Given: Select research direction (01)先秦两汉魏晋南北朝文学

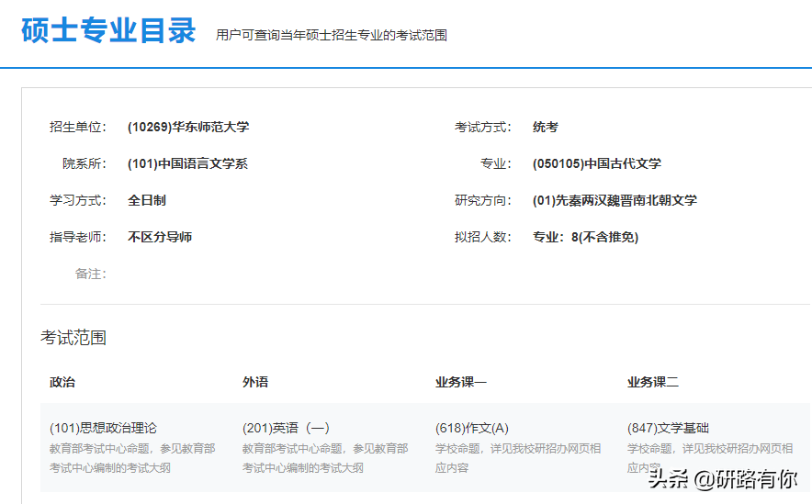Looking at the screenshot, I should (615, 200).
